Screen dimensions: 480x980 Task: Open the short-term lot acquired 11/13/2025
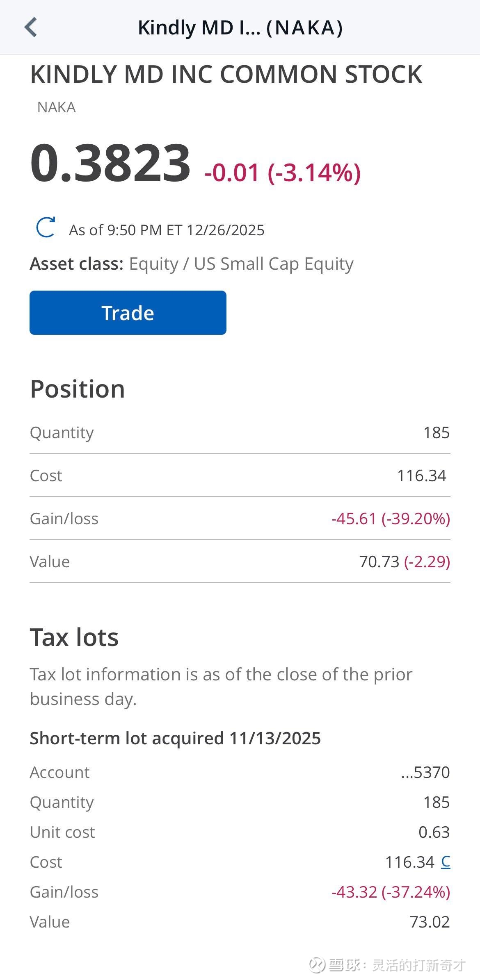(x=175, y=738)
